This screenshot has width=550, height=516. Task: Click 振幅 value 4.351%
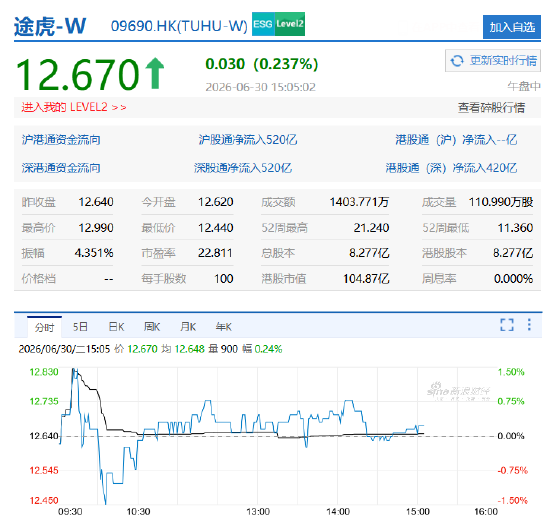point(94,253)
